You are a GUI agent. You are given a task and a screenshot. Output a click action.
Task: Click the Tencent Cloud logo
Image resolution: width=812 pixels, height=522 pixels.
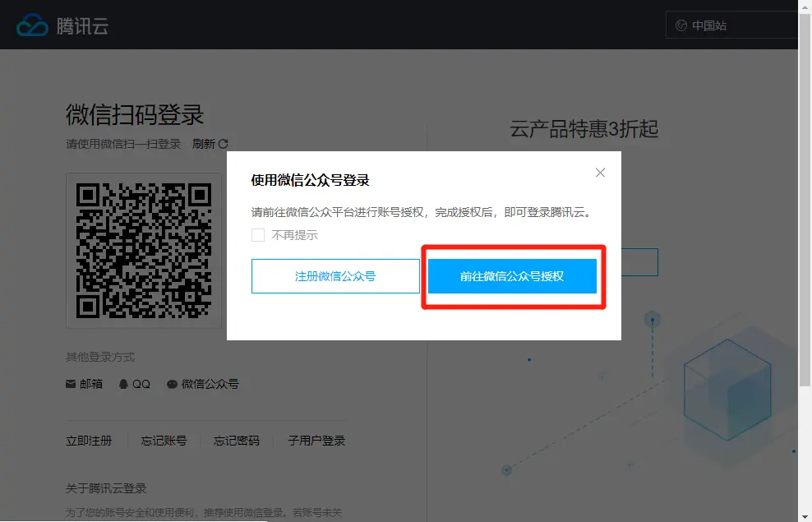[x=62, y=25]
